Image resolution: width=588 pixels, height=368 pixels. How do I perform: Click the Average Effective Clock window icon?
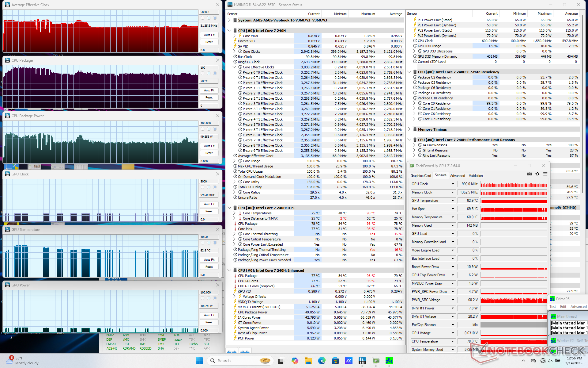click(x=7, y=5)
